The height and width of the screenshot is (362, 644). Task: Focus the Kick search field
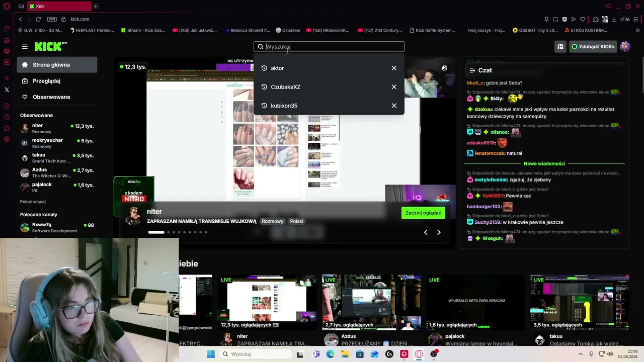(329, 47)
